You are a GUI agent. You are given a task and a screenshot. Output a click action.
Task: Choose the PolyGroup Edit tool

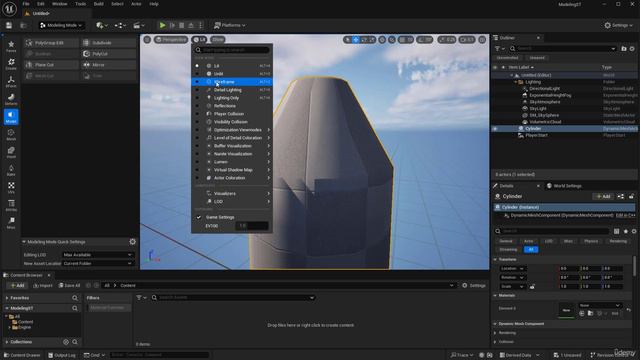coord(51,43)
